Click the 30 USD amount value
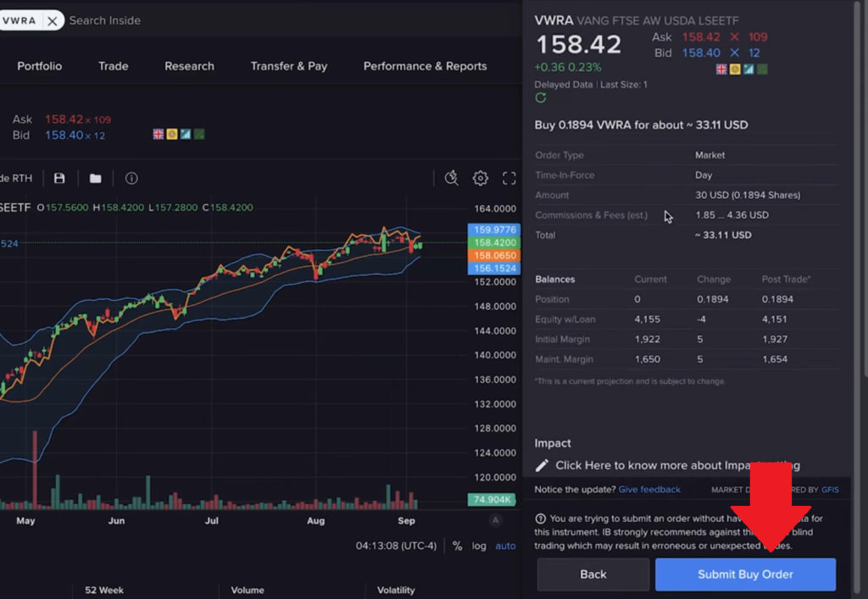Screen dimensions: 868x599 [x=748, y=195]
